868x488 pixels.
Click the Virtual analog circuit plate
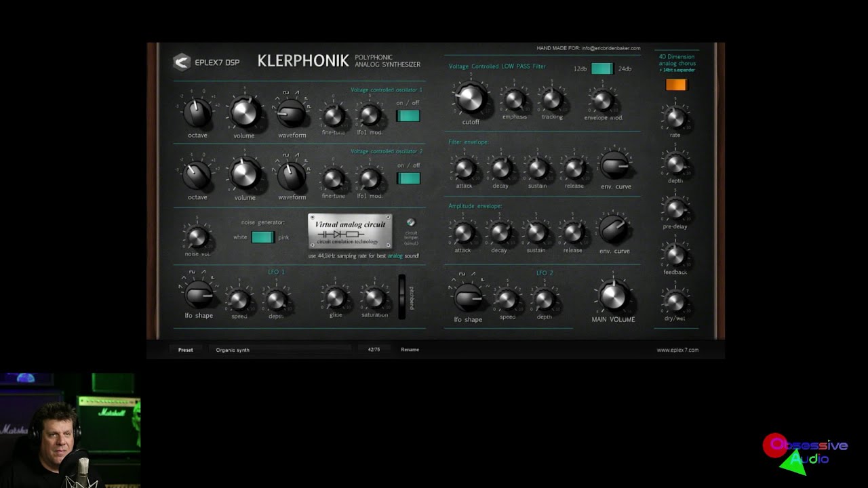pyautogui.click(x=350, y=232)
